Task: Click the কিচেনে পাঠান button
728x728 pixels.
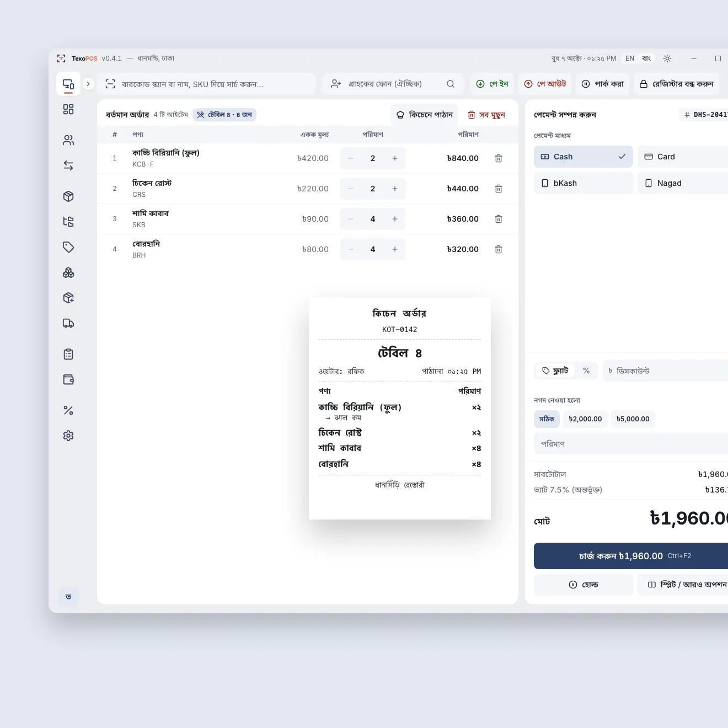Action: click(425, 115)
